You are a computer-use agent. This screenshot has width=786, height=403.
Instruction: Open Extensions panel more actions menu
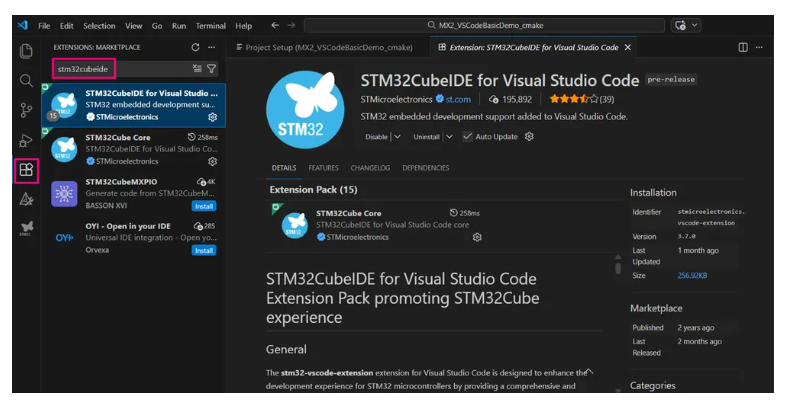coord(212,47)
